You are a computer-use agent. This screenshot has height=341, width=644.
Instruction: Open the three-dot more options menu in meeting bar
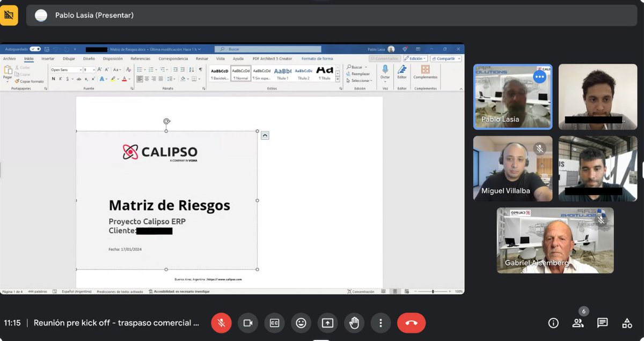[x=380, y=323]
